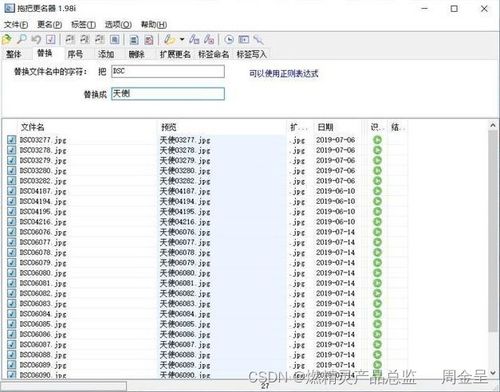Sort by the 文件名 column header

tap(87, 127)
